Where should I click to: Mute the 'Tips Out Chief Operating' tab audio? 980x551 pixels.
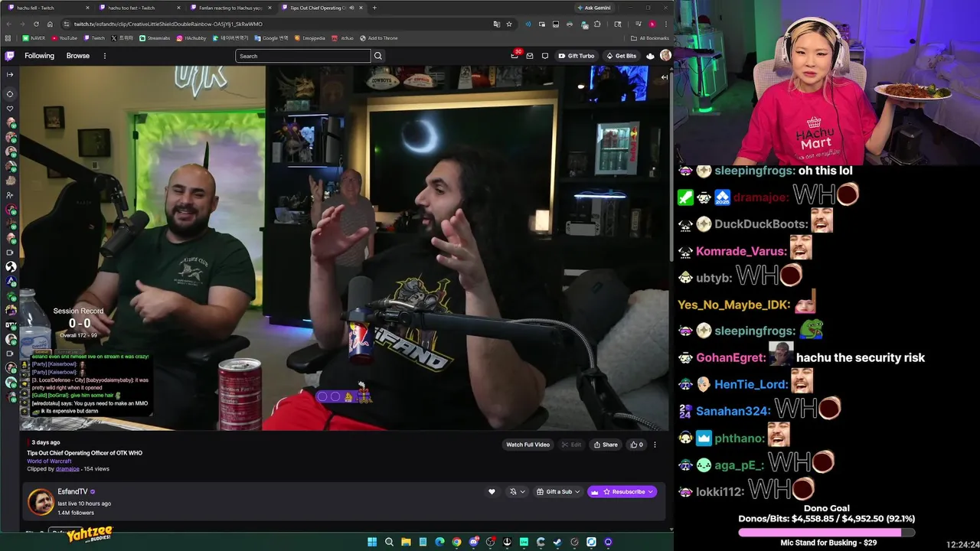tap(351, 8)
